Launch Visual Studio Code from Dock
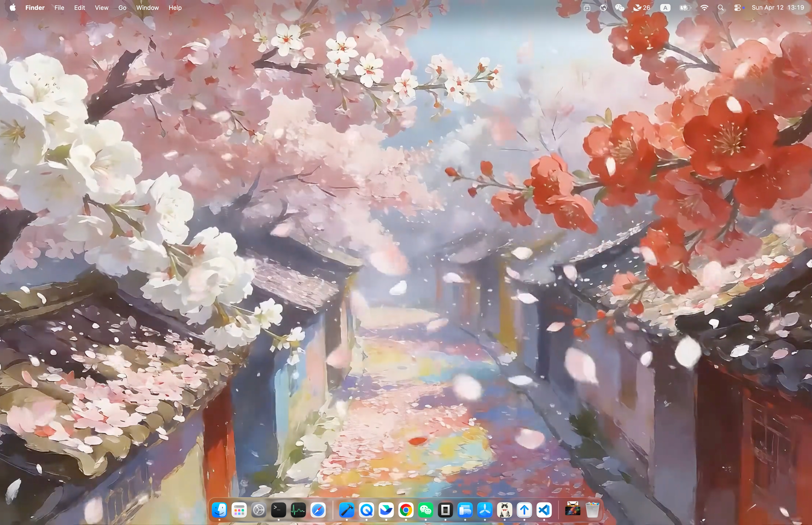 tap(544, 510)
